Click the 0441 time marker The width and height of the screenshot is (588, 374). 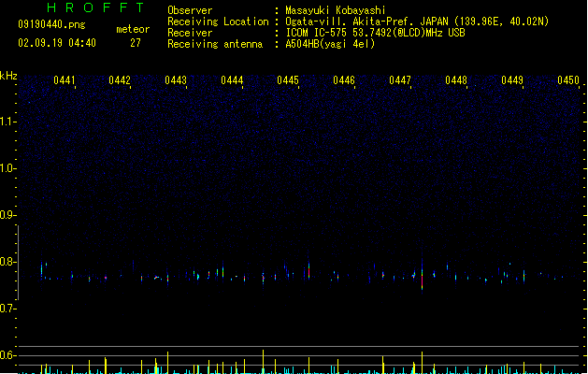point(65,80)
